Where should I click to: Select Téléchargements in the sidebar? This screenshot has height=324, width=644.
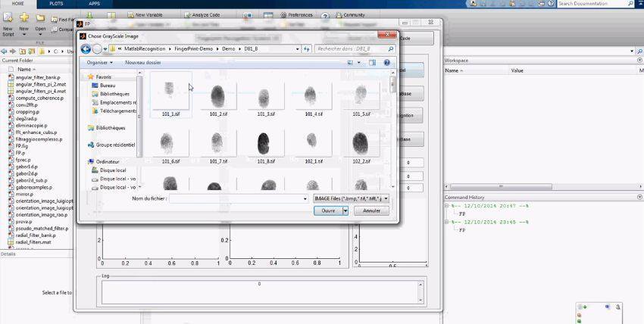[117, 111]
